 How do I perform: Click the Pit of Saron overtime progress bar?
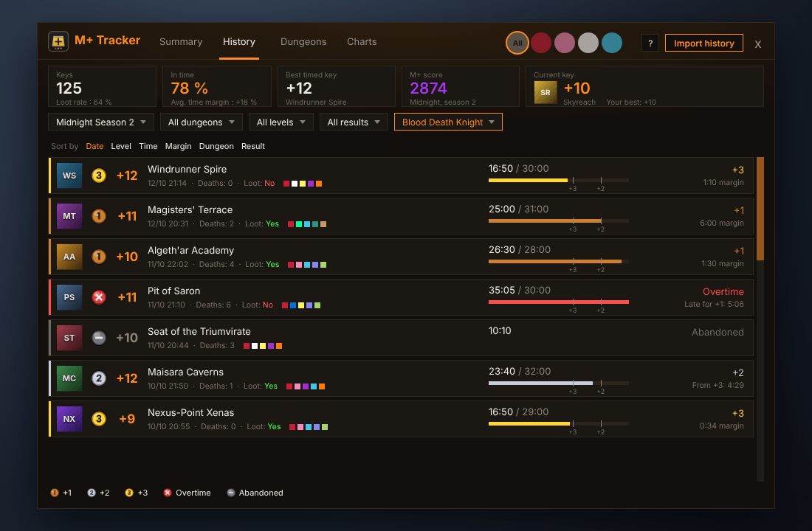[x=559, y=302]
